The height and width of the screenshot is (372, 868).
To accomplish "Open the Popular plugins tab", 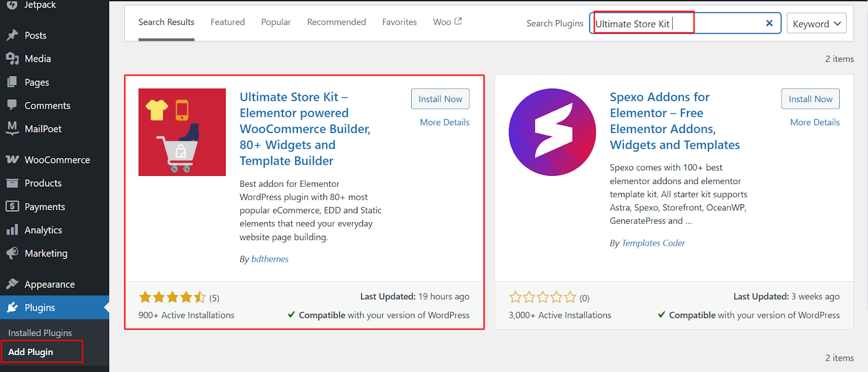I will (x=276, y=22).
